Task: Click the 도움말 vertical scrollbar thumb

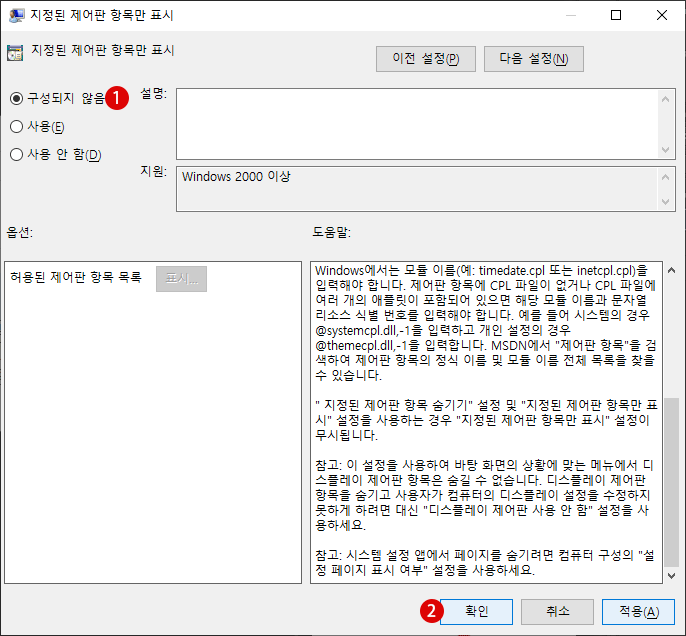Action: 672,482
